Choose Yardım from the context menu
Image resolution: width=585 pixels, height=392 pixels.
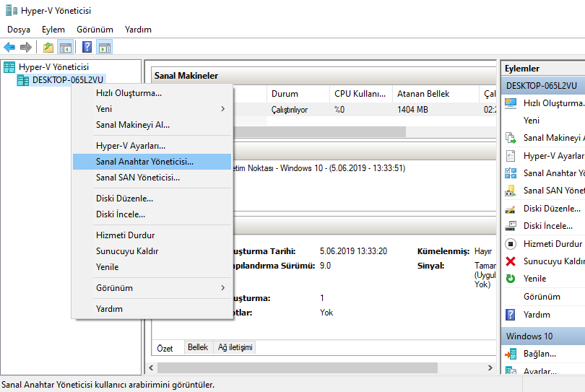[152, 309]
